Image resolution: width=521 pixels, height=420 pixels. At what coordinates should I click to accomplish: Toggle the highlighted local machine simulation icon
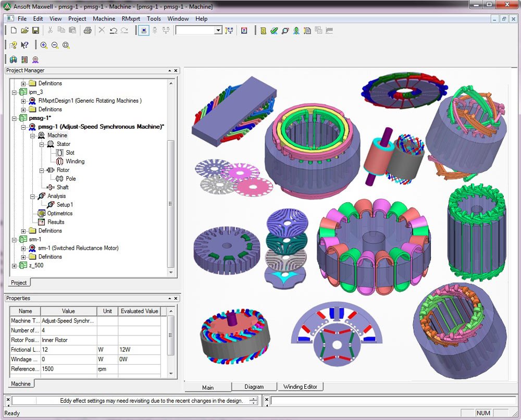(x=144, y=31)
